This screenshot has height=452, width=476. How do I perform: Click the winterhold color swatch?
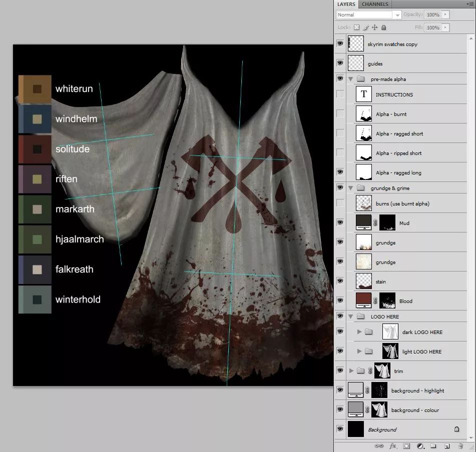point(35,299)
